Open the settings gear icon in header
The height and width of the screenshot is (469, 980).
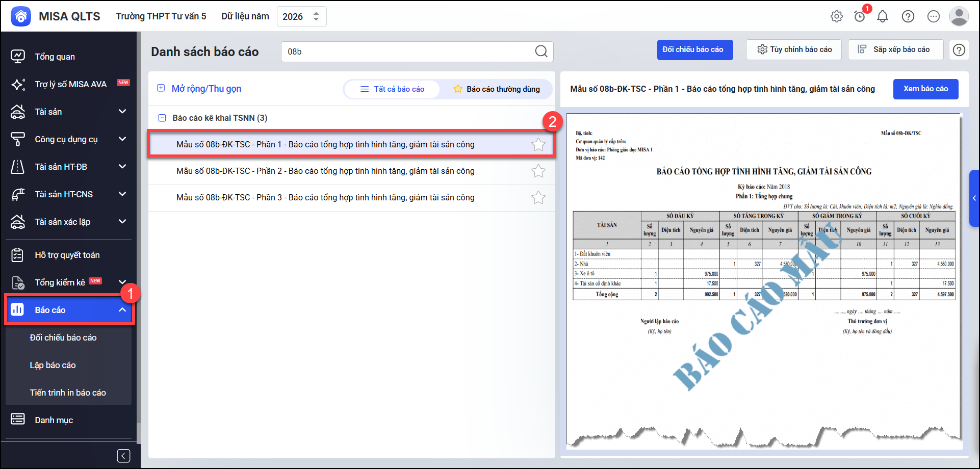836,16
